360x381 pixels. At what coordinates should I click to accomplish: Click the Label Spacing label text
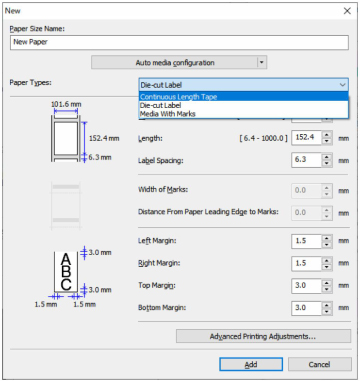pos(161,161)
